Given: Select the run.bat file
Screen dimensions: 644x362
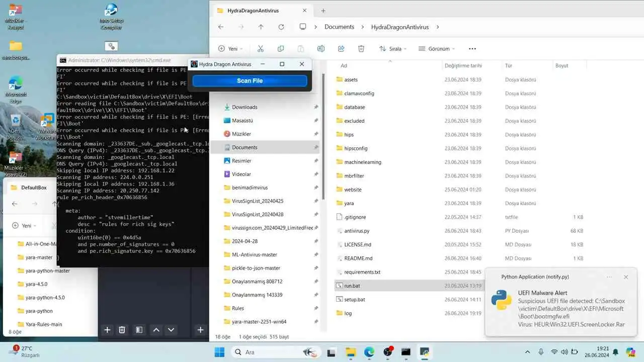Looking at the screenshot, I should [352, 286].
